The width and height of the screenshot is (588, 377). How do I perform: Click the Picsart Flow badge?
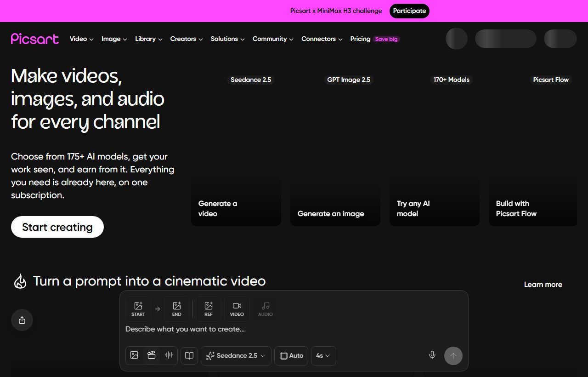[x=551, y=80]
